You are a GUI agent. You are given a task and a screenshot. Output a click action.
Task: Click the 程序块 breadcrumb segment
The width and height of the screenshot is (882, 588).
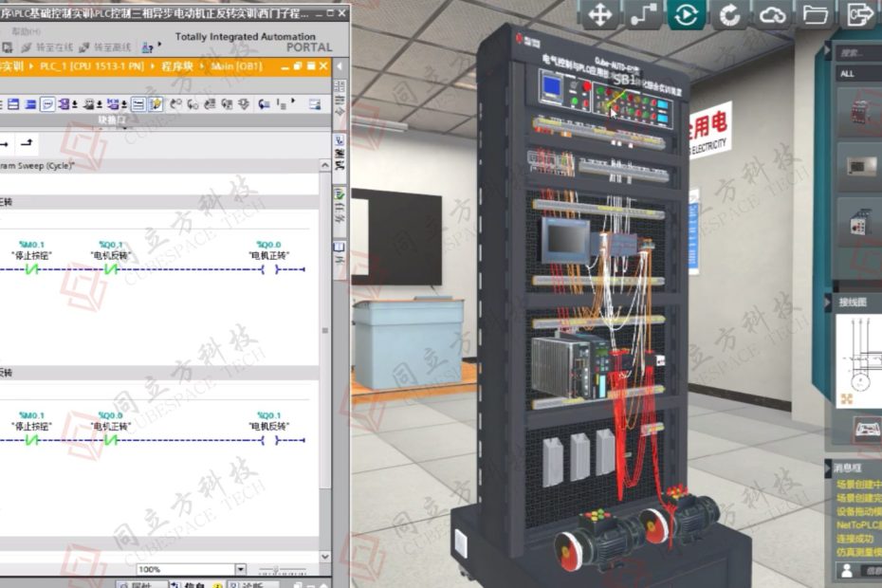176,66
